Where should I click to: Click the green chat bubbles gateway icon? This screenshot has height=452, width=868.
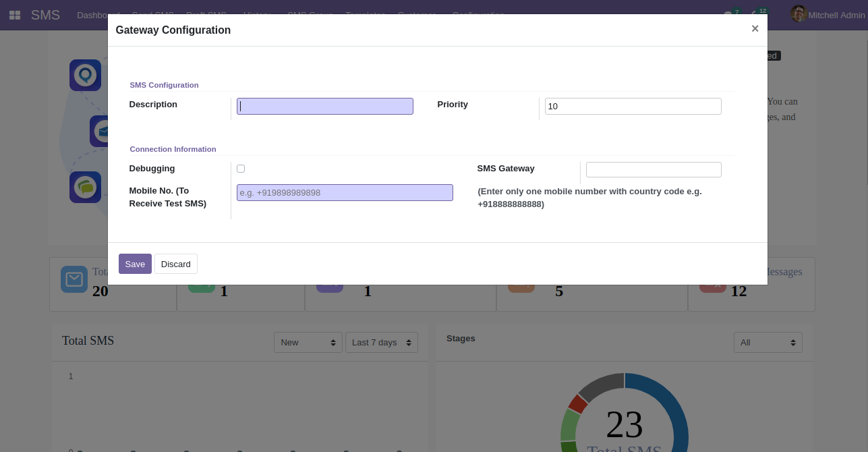coord(85,187)
